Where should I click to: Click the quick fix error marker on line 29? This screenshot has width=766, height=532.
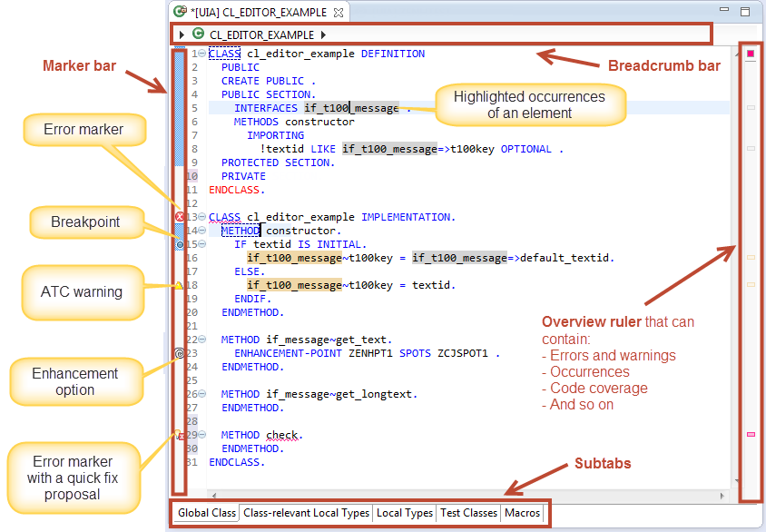(180, 435)
